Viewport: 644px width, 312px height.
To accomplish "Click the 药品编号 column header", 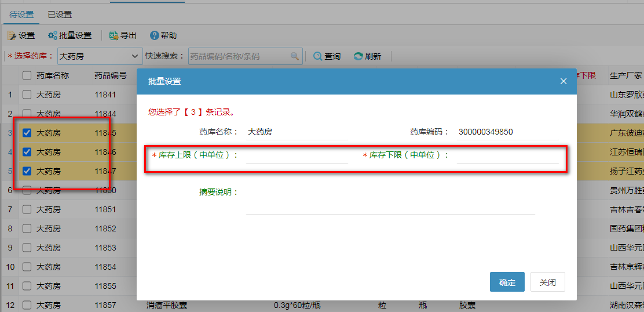I will 111,75.
